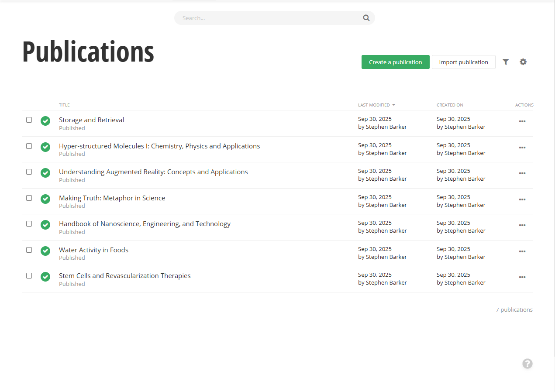The width and height of the screenshot is (555, 392).
Task: Check the checkbox for Understanding Augmented Reality
Action: click(29, 172)
